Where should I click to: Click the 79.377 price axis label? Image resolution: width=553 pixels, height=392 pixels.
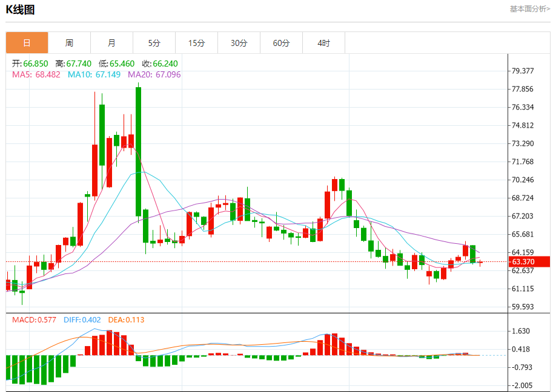(x=523, y=71)
